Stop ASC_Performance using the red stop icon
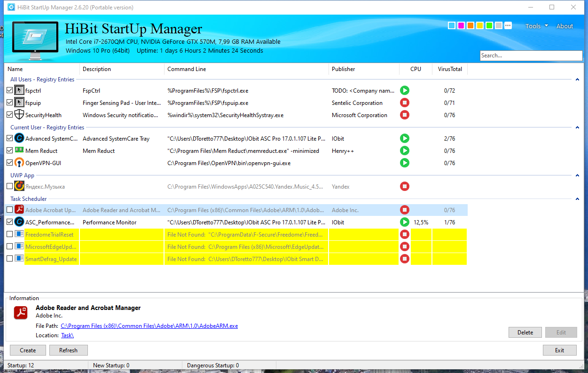 click(404, 222)
